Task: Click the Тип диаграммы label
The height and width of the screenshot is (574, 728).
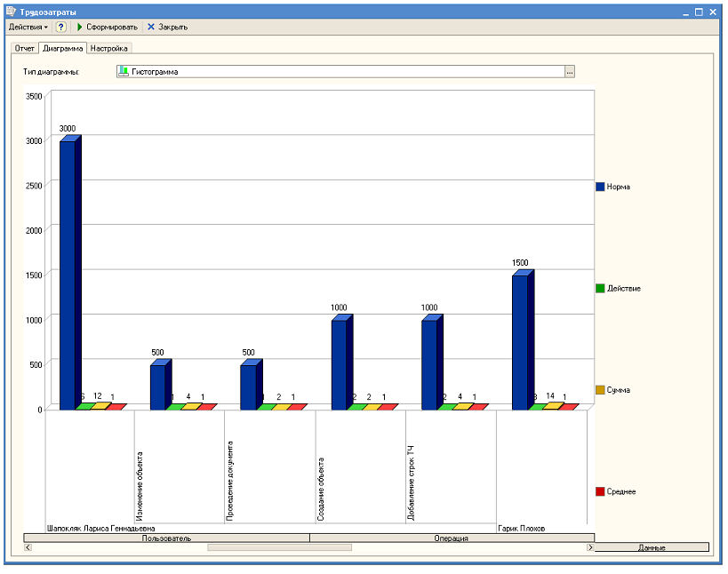Action: (51, 72)
